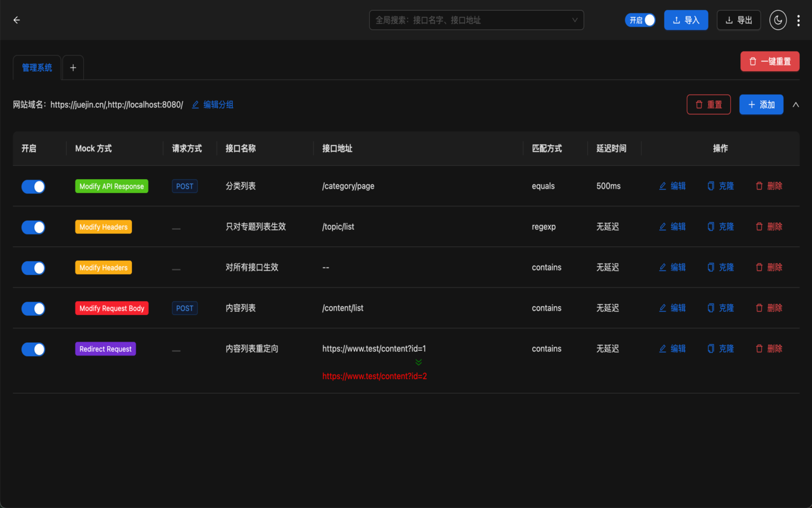The width and height of the screenshot is (812, 508).
Task: Expand the redirect URL double chevron
Action: point(418,362)
